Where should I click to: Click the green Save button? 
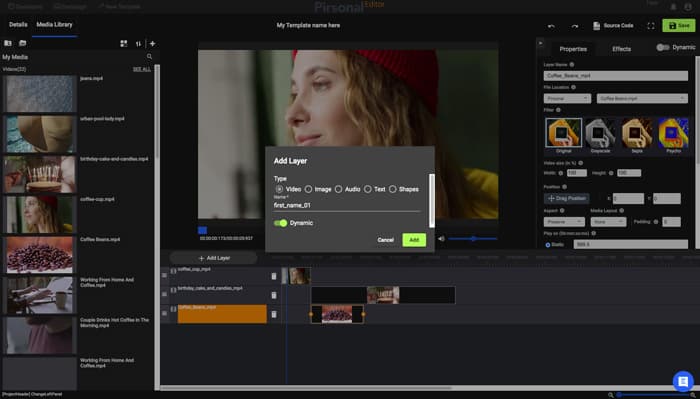point(679,25)
